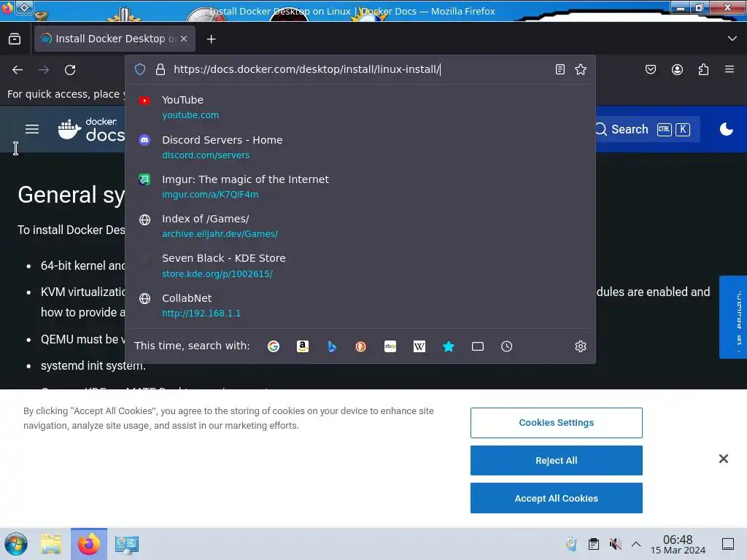The image size is (747, 560).
Task: Open Cookies Settings
Action: (557, 422)
